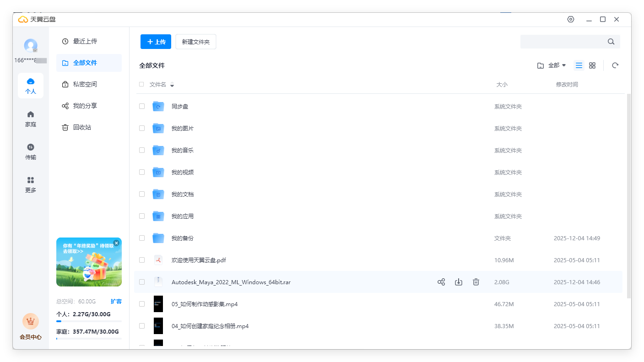644x362 pixels.
Task: Open settings from title bar gear icon
Action: [x=570, y=19]
